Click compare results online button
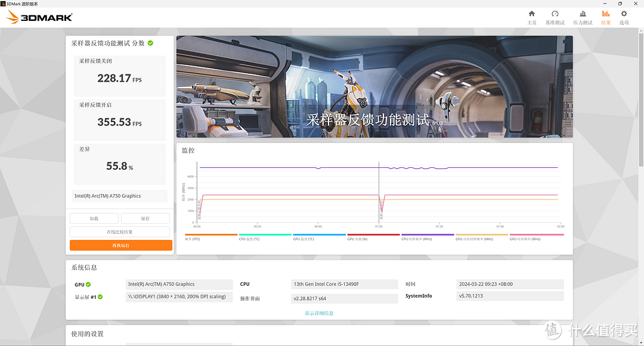 (x=119, y=232)
